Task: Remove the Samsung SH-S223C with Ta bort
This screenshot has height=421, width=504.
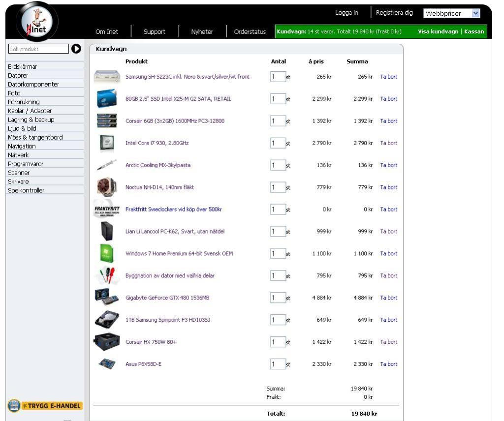Action: (388, 77)
